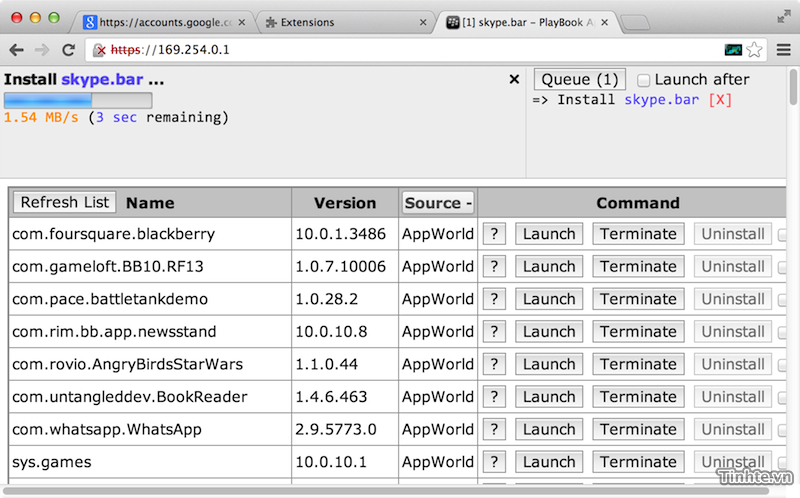Launch com.pace.battletankdemo

click(x=549, y=299)
